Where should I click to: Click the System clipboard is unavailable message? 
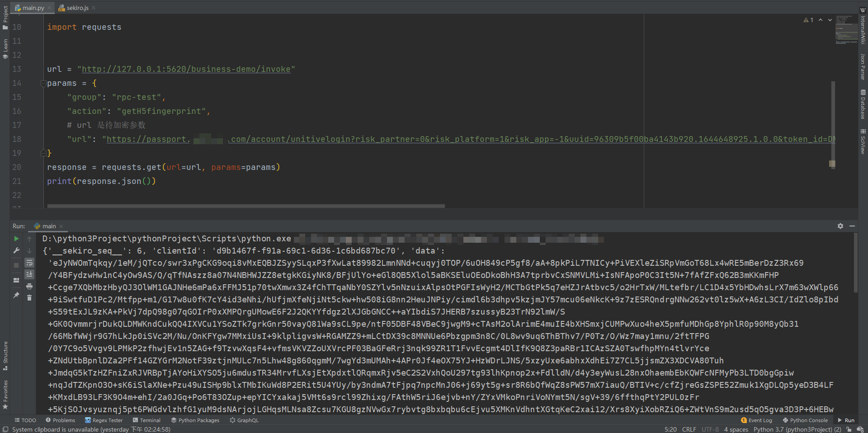tap(91, 429)
